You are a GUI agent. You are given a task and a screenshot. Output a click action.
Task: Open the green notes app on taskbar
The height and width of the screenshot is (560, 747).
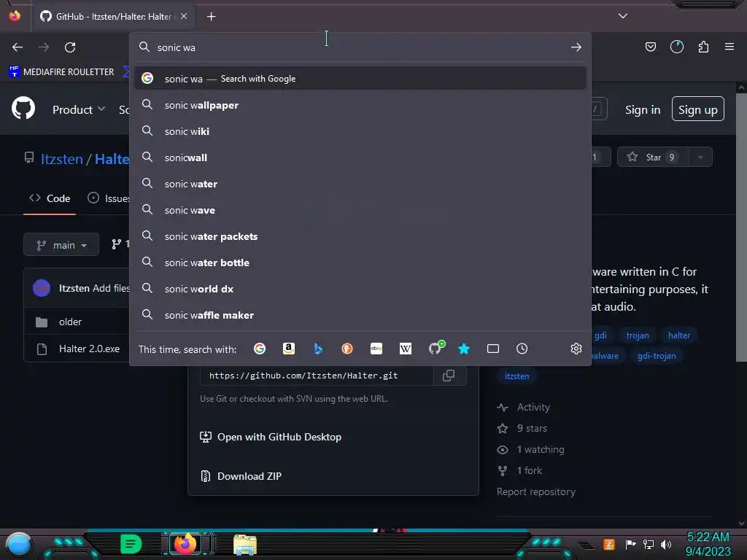coord(131,544)
